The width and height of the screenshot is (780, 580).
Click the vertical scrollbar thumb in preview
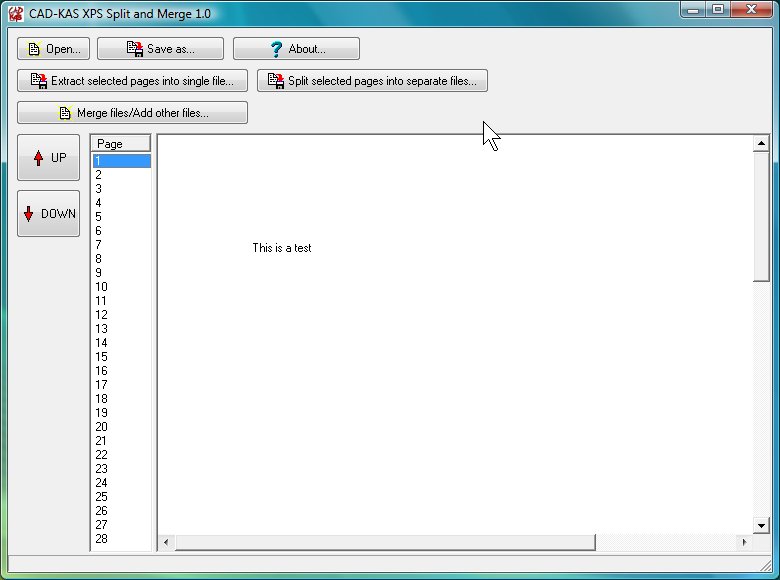click(x=761, y=215)
